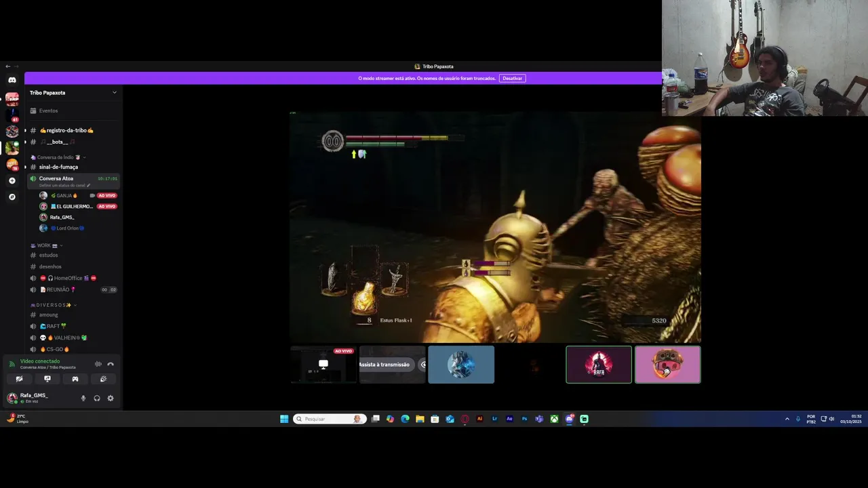Expand Tribo Papaxota server dropdown
Screen dimensions: 868x488
point(114,92)
